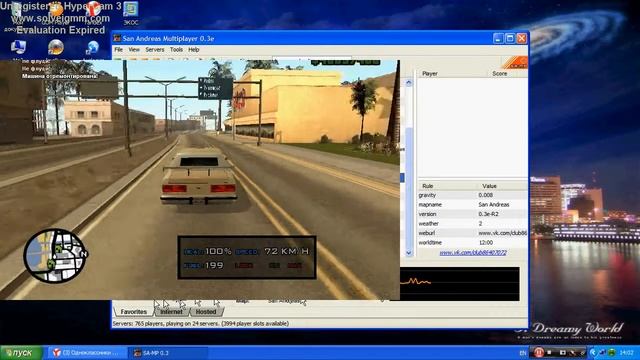The width and height of the screenshot is (640, 360).
Task: Select the mapname rule row
Action: tap(473, 205)
